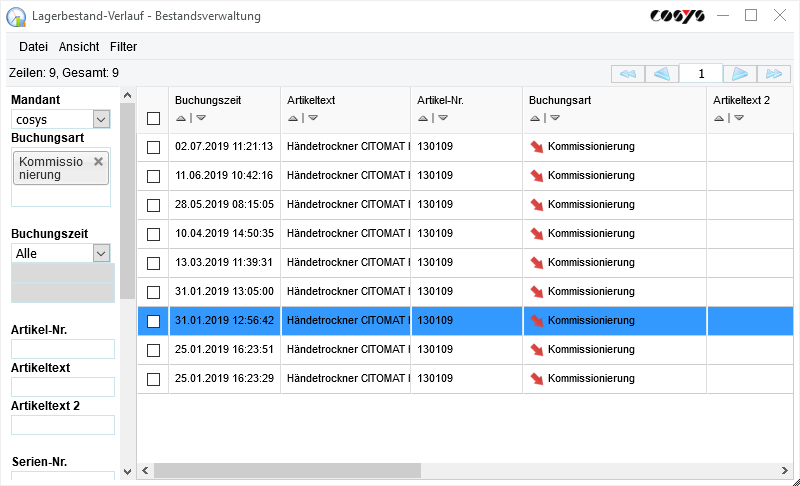The width and height of the screenshot is (800, 486).
Task: Remove the Kommissionierung filter tag
Action: click(x=98, y=161)
